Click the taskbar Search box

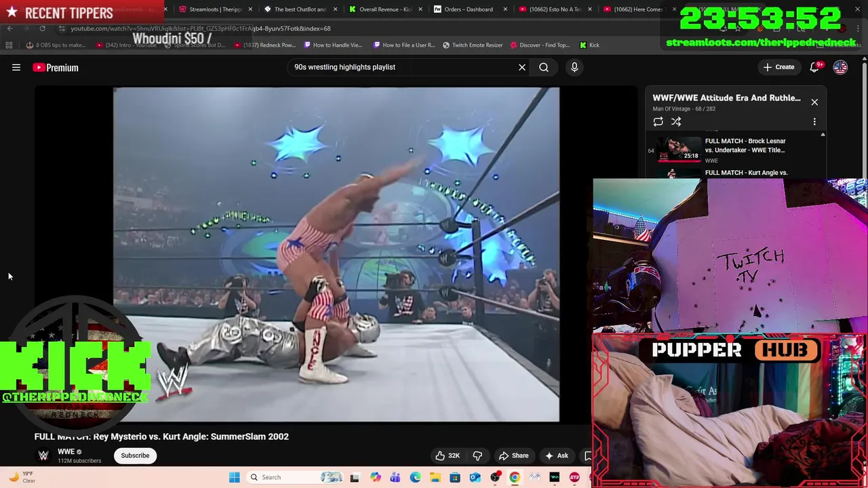(294, 477)
